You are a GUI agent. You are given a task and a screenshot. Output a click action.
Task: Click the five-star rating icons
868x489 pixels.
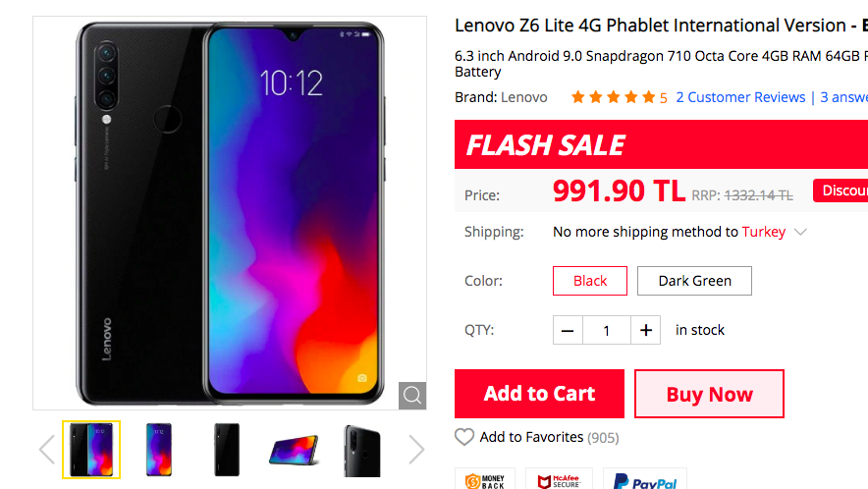pyautogui.click(x=613, y=97)
